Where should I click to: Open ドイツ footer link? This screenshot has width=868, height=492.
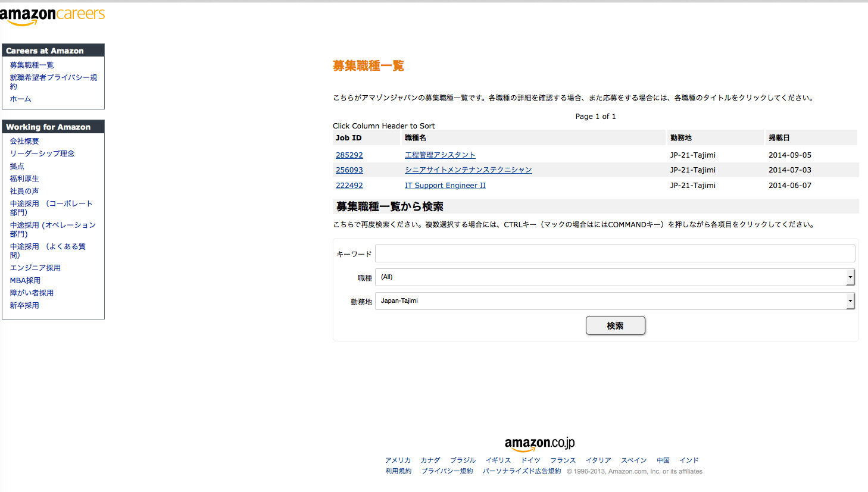(x=530, y=460)
